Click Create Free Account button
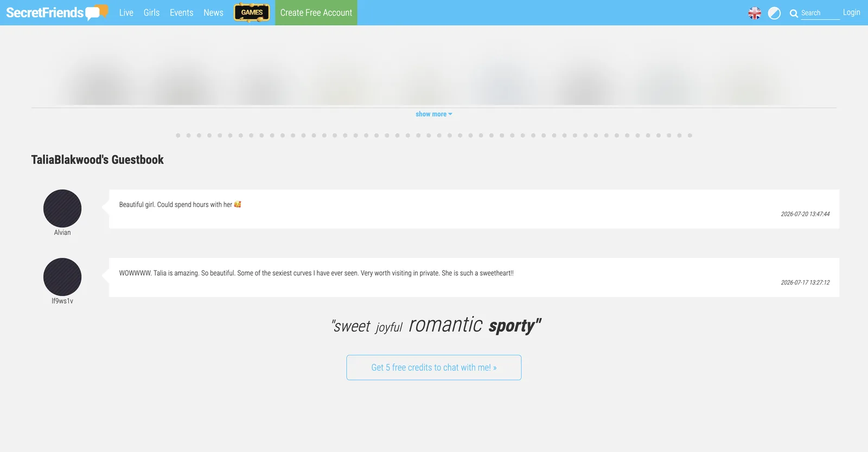 pyautogui.click(x=316, y=12)
